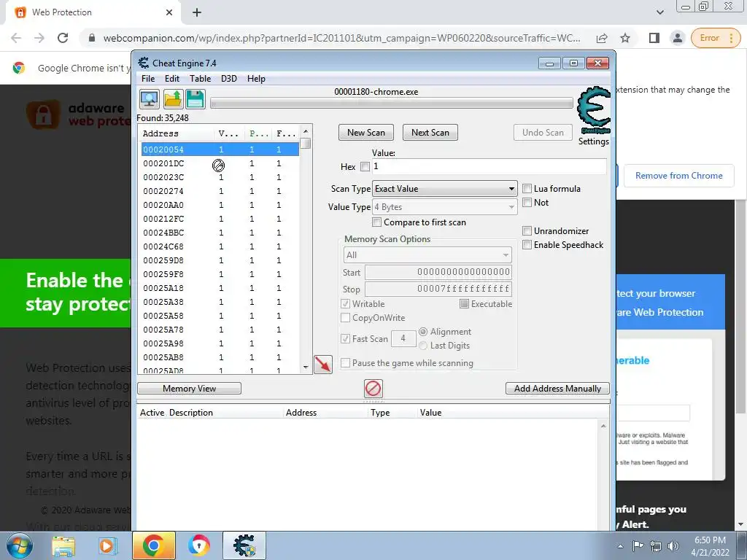Click the found list scrollbar down arrow

click(x=306, y=367)
